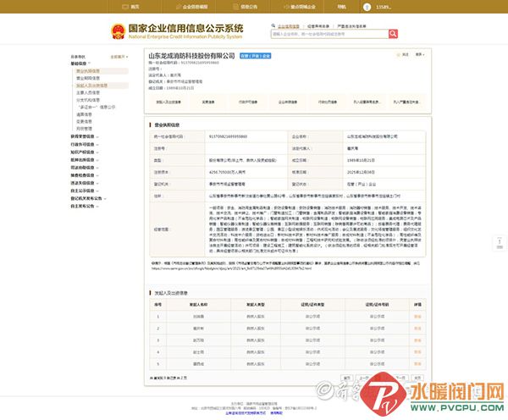Select 主要人员信息 in the sidebar
The height and width of the screenshot is (420, 508).
pyautogui.click(x=88, y=92)
